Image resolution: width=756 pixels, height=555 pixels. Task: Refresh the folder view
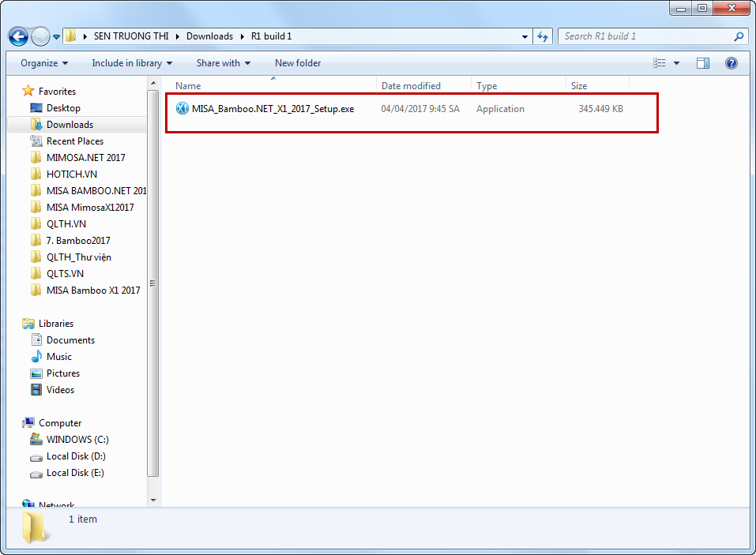click(x=543, y=36)
